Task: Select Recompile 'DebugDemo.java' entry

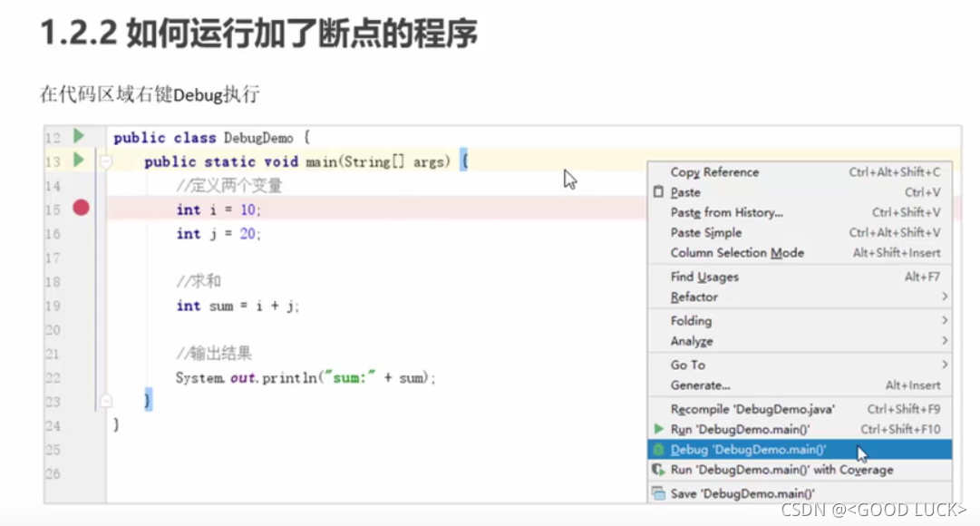Action: click(x=800, y=409)
